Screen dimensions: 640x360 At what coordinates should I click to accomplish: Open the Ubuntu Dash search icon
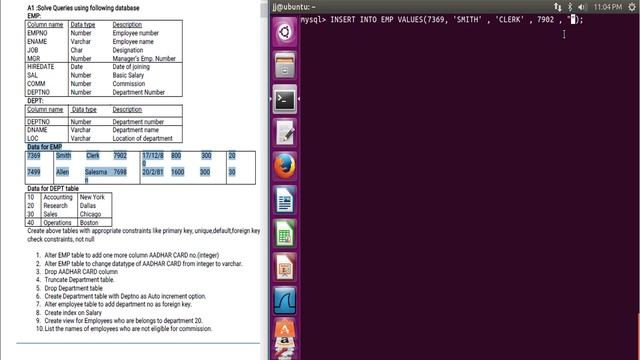point(284,32)
